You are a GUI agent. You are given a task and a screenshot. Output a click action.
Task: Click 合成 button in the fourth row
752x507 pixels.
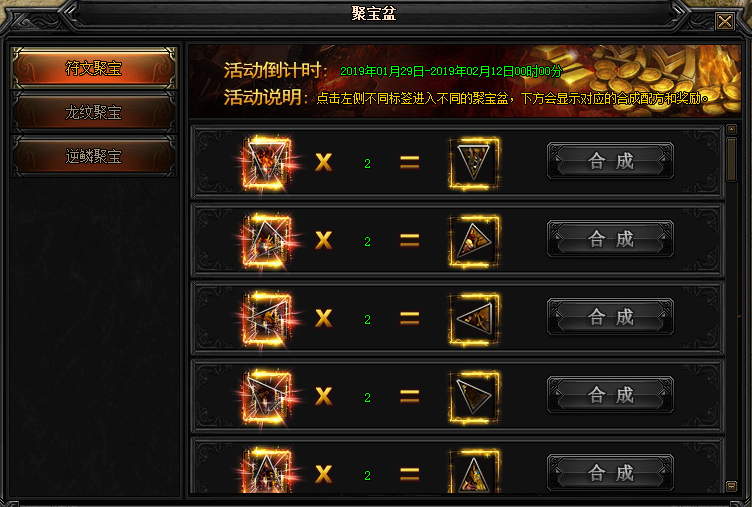coord(611,395)
